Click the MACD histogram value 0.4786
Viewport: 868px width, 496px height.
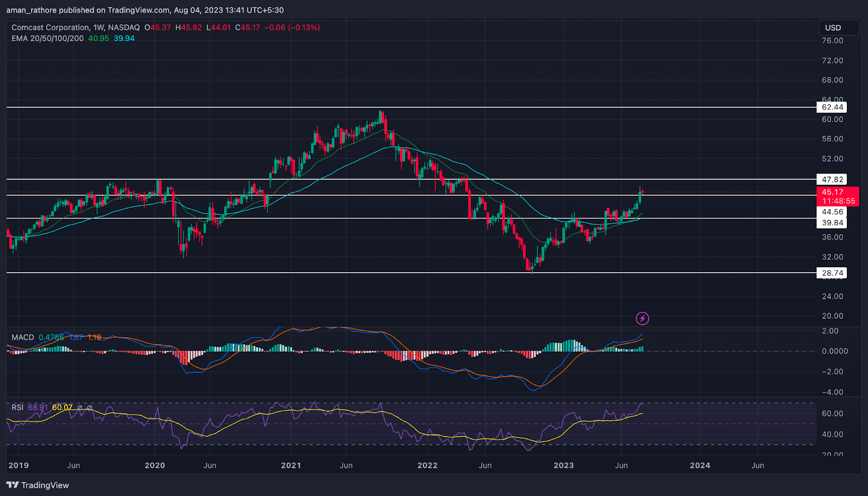coord(52,337)
